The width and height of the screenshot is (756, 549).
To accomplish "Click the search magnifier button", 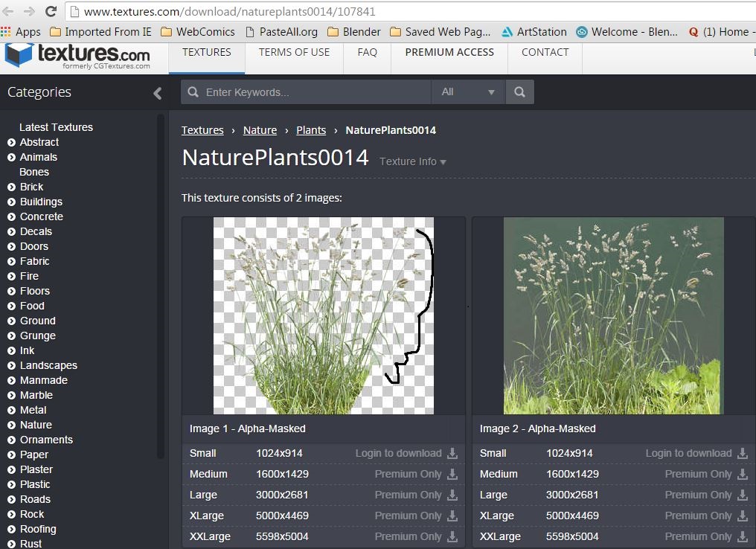I will 519,92.
